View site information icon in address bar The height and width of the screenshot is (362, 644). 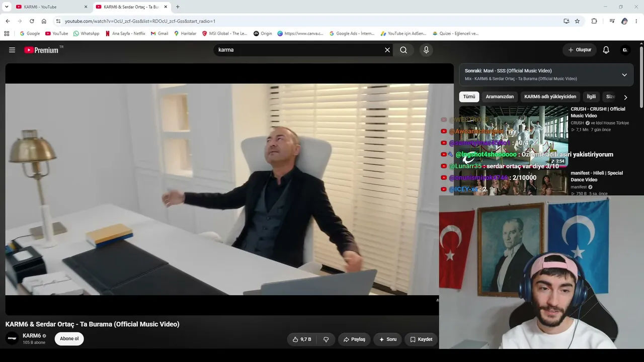pos(58,21)
